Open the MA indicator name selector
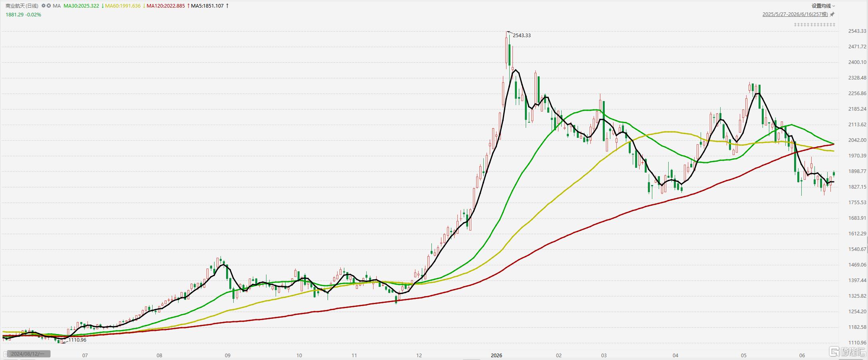Screen dimensions: 868x360 [x=57, y=6]
